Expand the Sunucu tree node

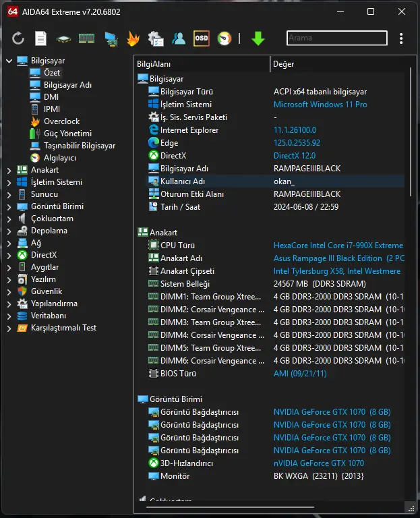[x=9, y=194]
